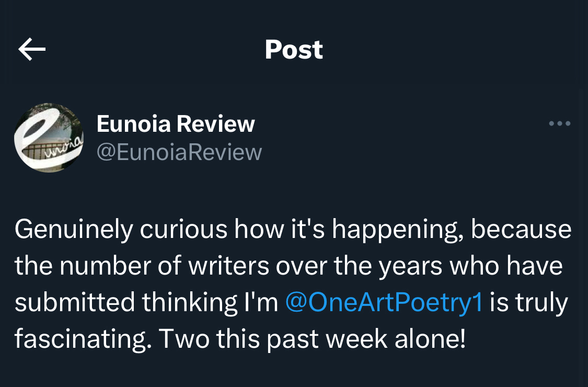Viewport: 588px width, 387px height.
Task: Open the Eunoia Review profile picture
Action: 49,138
